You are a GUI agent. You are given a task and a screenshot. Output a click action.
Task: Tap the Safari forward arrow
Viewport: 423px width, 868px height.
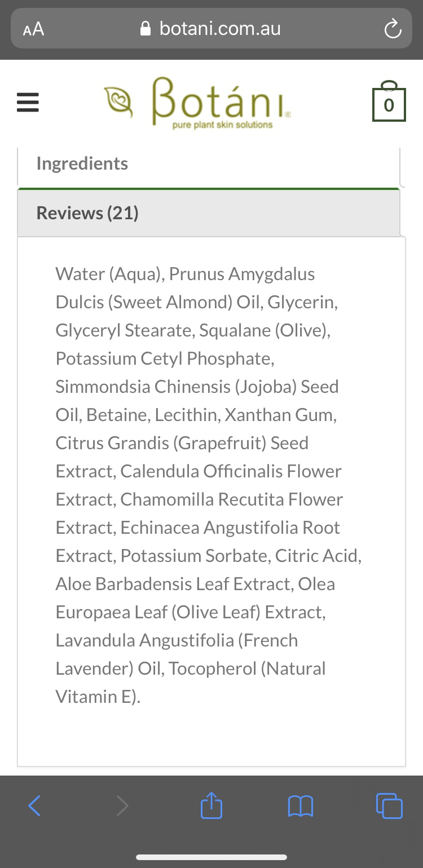[x=122, y=806]
